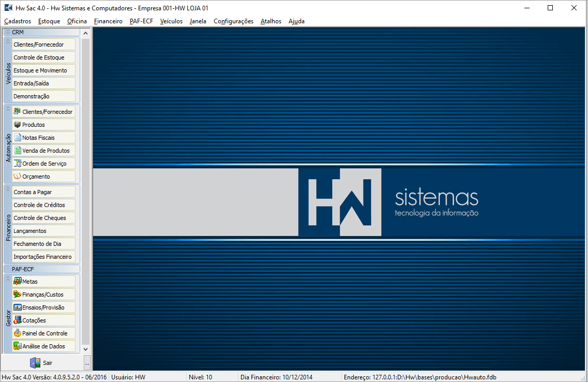This screenshot has width=588, height=382.
Task: Collapse the Financeiro sidebar group
Action: [x=8, y=189]
